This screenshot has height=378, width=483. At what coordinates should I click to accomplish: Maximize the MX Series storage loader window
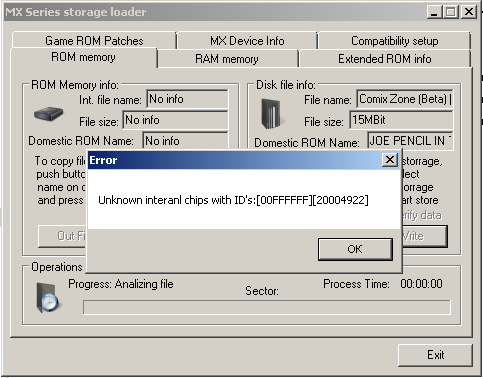(451, 12)
